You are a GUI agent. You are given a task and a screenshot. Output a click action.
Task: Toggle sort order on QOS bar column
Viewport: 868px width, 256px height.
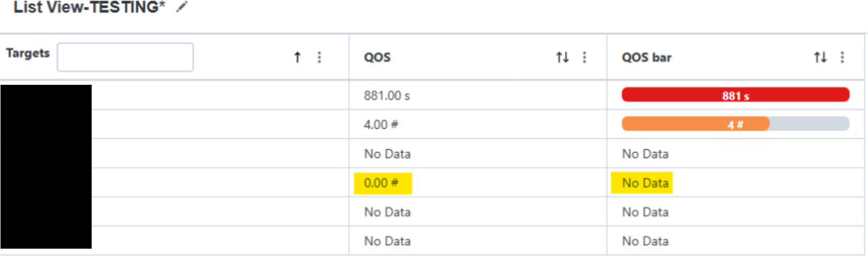(820, 57)
